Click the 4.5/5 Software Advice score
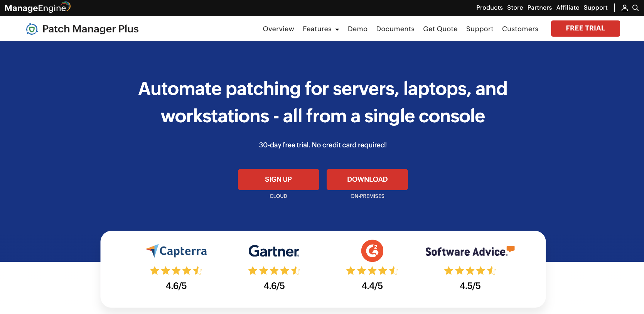644x314 pixels. coord(470,286)
